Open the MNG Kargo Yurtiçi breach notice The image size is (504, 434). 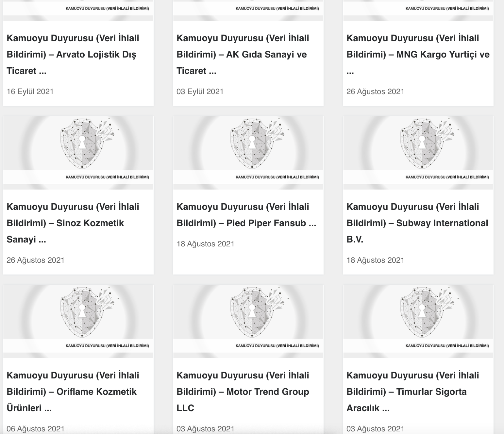[x=418, y=54]
